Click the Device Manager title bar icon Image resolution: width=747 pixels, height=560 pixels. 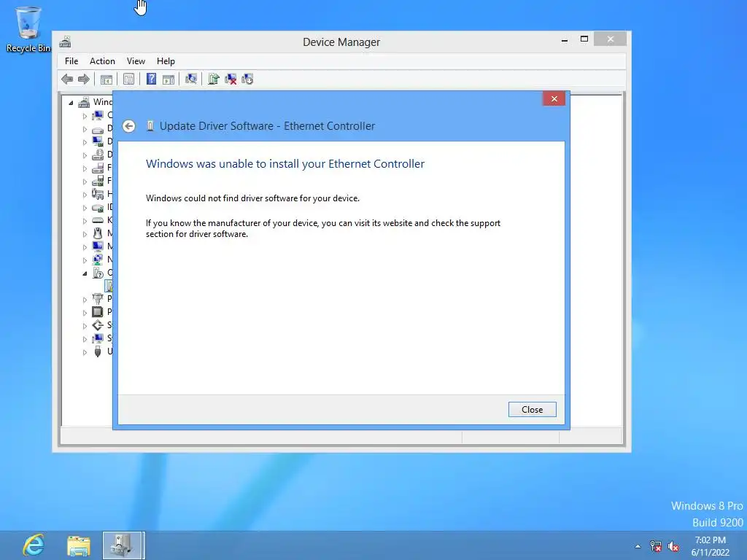(x=65, y=42)
